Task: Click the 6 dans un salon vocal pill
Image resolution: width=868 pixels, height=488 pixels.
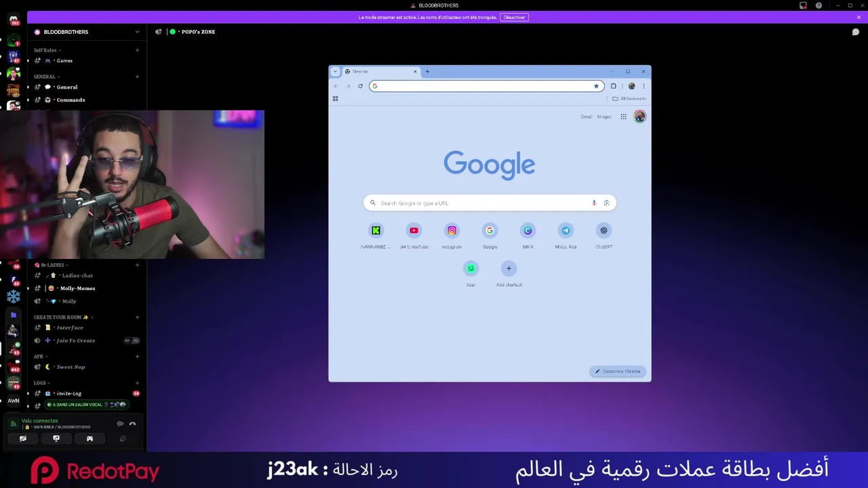Action: pyautogui.click(x=86, y=405)
